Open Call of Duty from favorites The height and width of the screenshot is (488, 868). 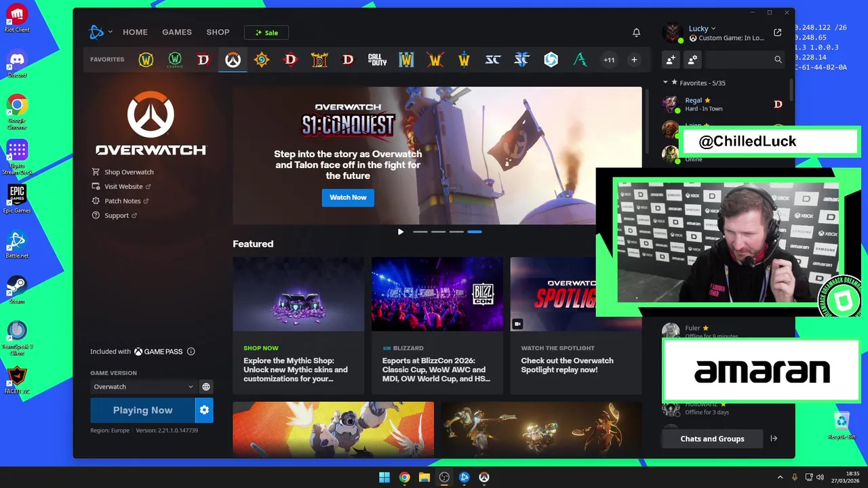click(x=377, y=60)
